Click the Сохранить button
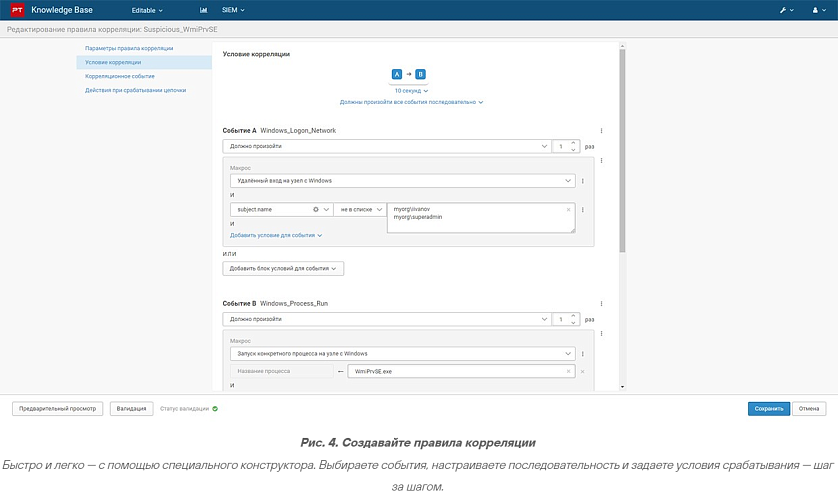 coord(769,409)
